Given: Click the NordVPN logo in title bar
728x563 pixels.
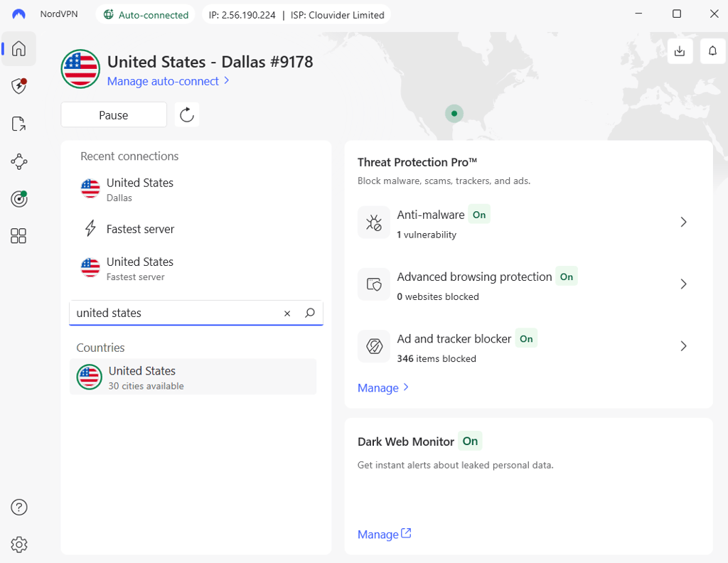Looking at the screenshot, I should (18, 14).
